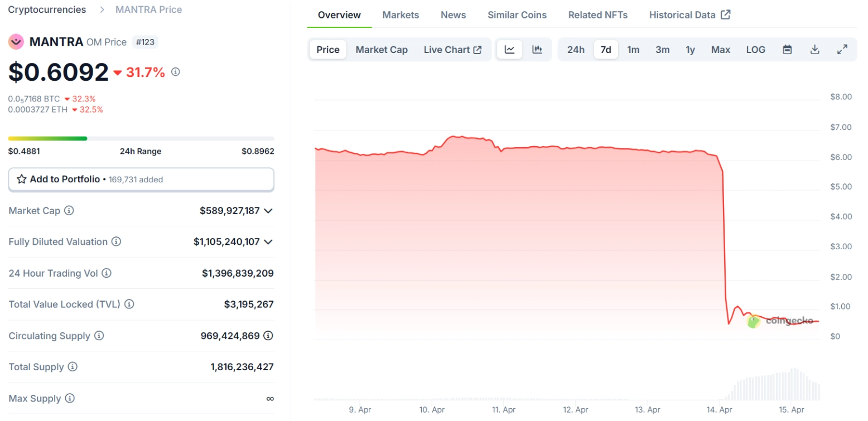Switch to the line chart view icon
This screenshot has width=868, height=421.
[x=509, y=50]
